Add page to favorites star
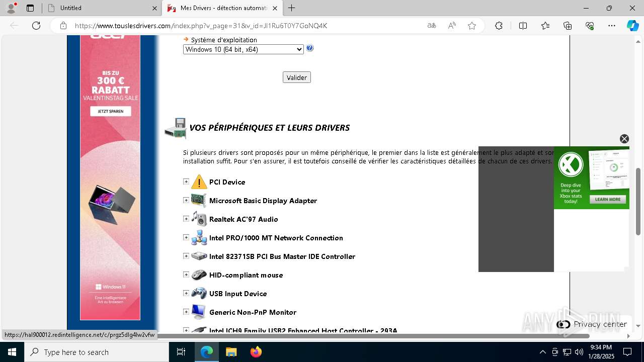The width and height of the screenshot is (644, 362). click(472, 26)
